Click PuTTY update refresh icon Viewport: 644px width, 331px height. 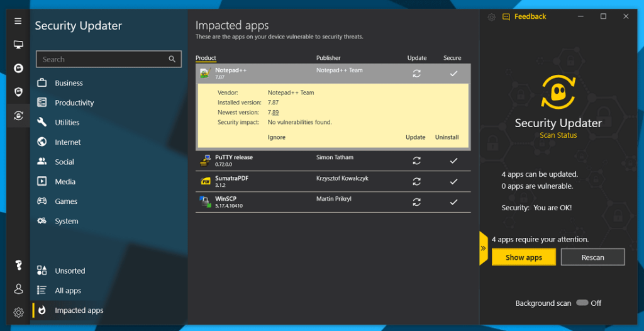pyautogui.click(x=417, y=160)
